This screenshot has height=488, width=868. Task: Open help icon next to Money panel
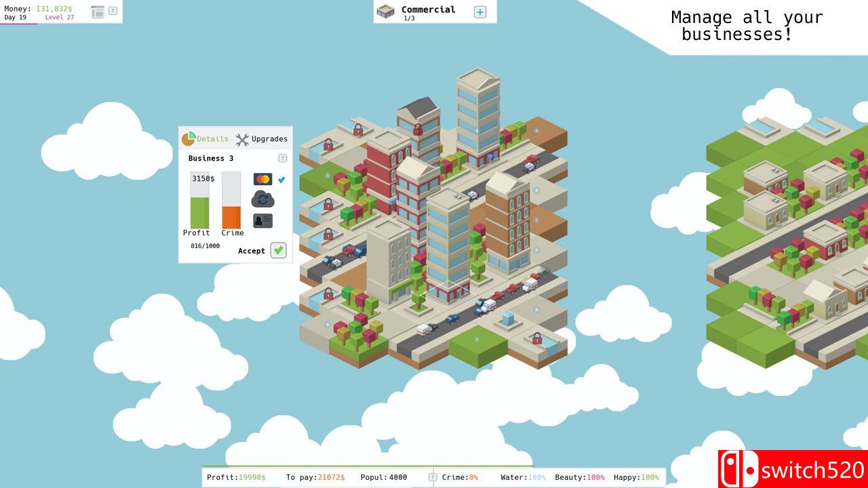coord(113,11)
